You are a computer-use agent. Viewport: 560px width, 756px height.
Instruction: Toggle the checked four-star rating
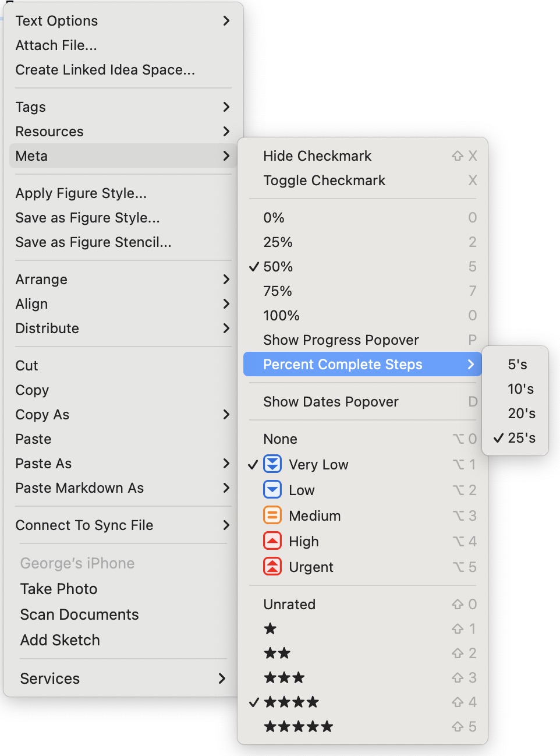click(x=291, y=702)
